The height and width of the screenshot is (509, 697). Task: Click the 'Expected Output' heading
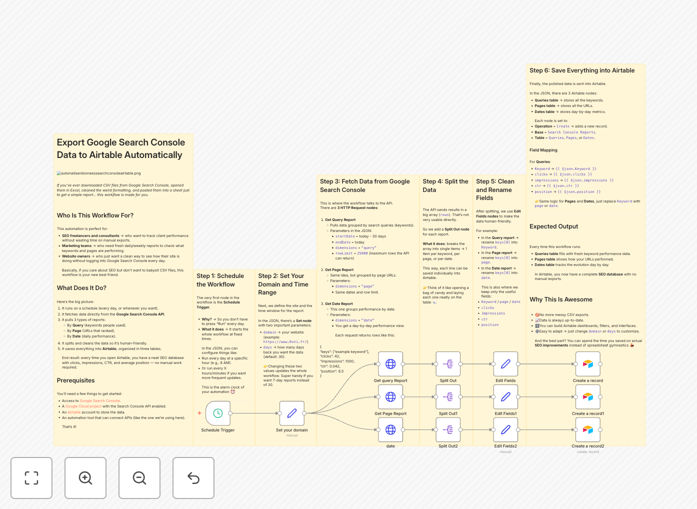(x=554, y=226)
